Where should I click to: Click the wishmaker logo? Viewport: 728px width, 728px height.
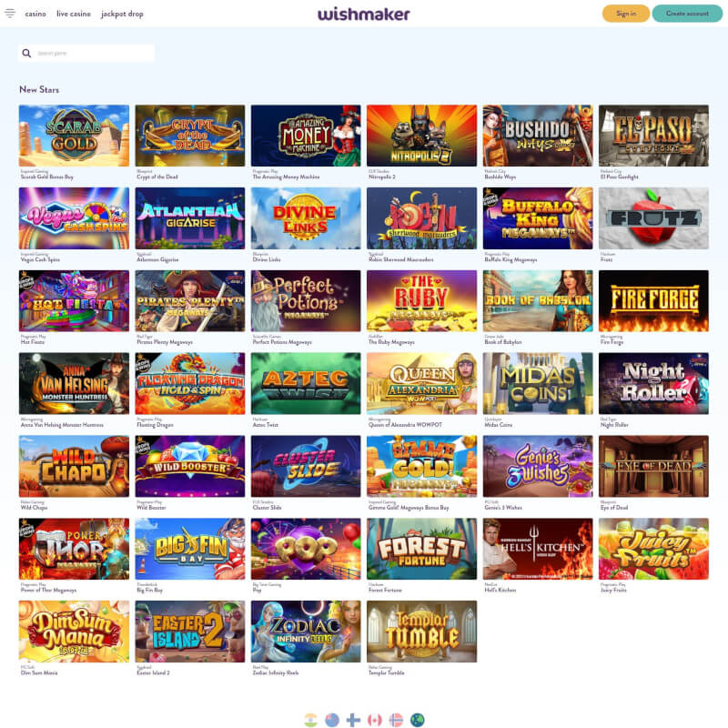(x=363, y=14)
